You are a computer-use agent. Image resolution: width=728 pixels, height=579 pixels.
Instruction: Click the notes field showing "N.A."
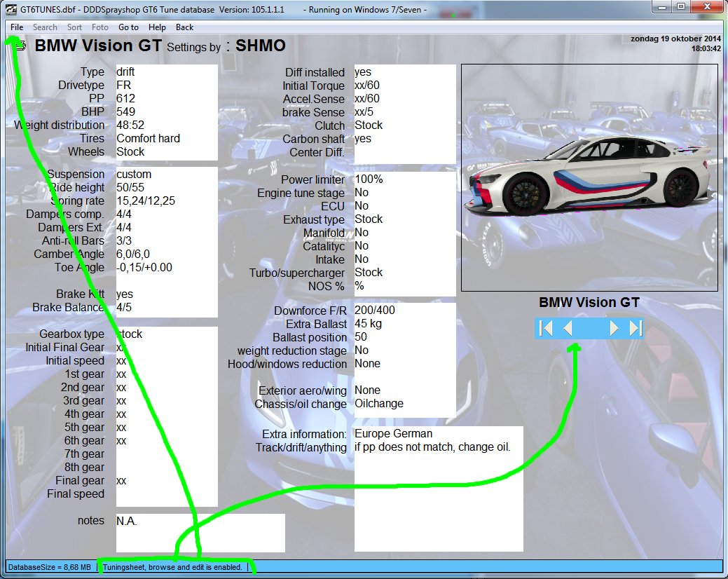200,533
